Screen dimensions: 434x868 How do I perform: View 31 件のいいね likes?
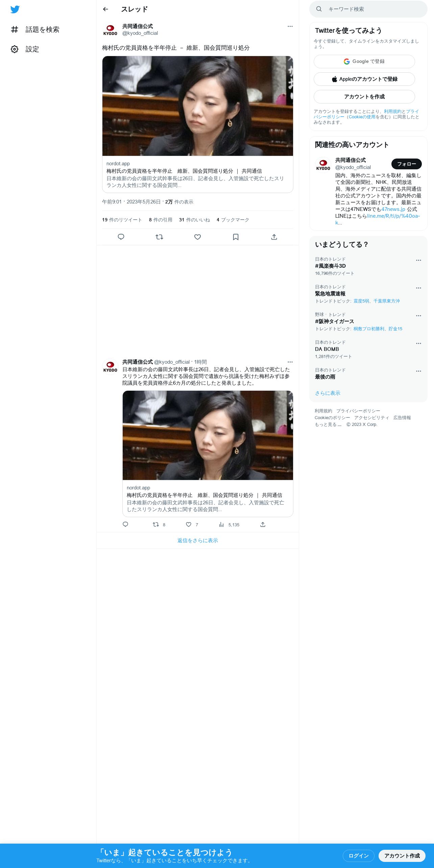point(194,220)
